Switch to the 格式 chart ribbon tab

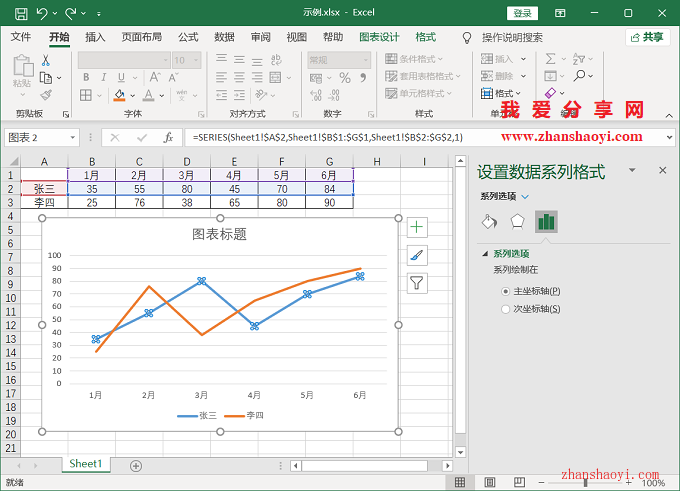(425, 37)
